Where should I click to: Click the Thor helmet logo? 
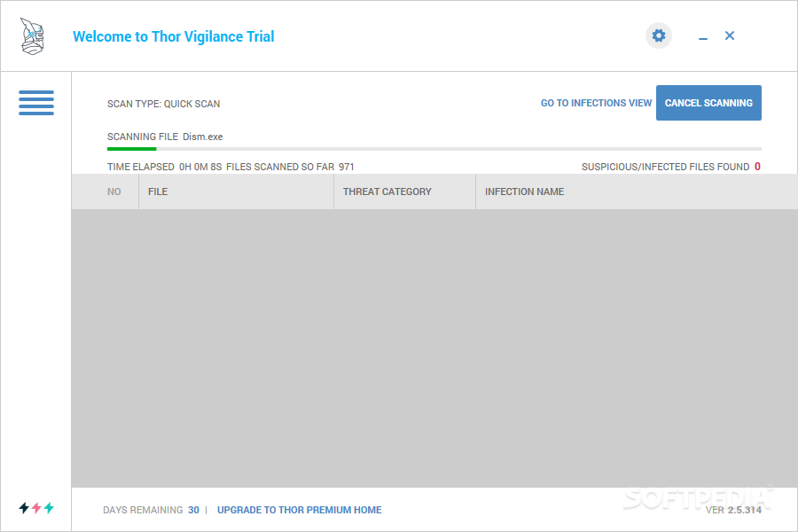[x=32, y=36]
